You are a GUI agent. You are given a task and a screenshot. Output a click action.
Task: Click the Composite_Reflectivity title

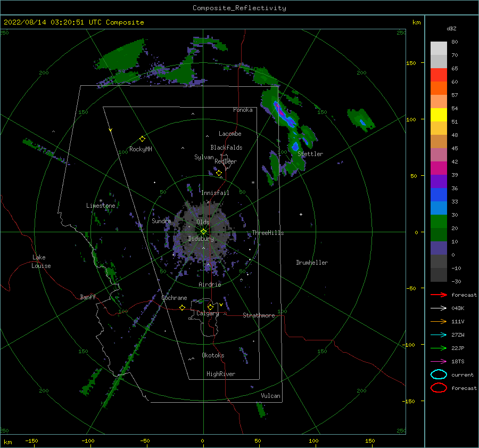239,8
